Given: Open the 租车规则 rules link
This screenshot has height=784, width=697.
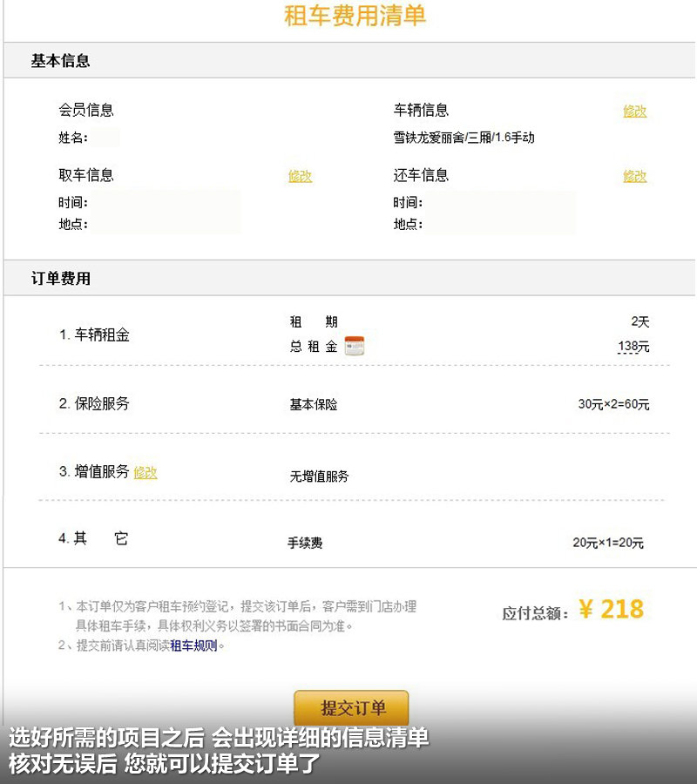Looking at the screenshot, I should click(193, 645).
